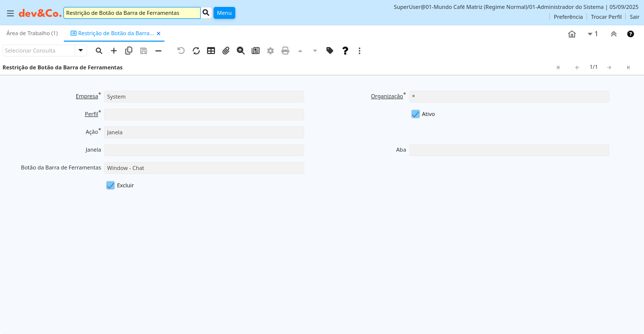Click the Delete Record minus icon
This screenshot has height=334, width=644.
[x=159, y=51]
